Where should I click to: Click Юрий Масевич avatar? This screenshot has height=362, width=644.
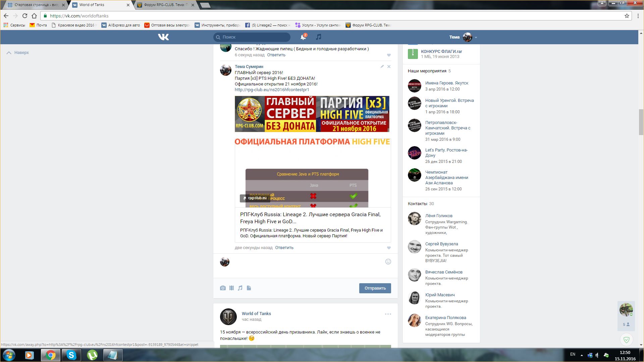pyautogui.click(x=415, y=298)
